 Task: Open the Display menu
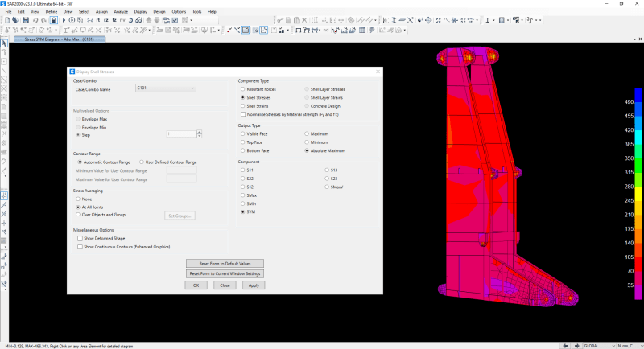point(140,12)
